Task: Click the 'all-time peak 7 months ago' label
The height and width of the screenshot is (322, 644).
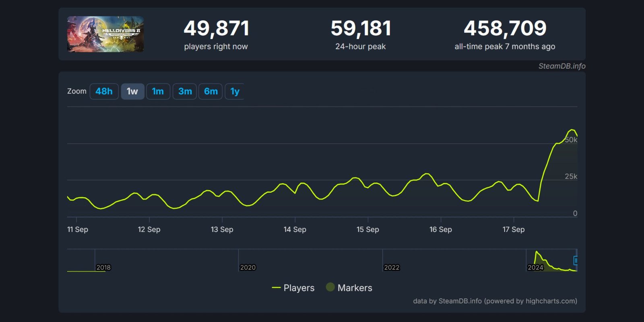Action: [x=505, y=47]
